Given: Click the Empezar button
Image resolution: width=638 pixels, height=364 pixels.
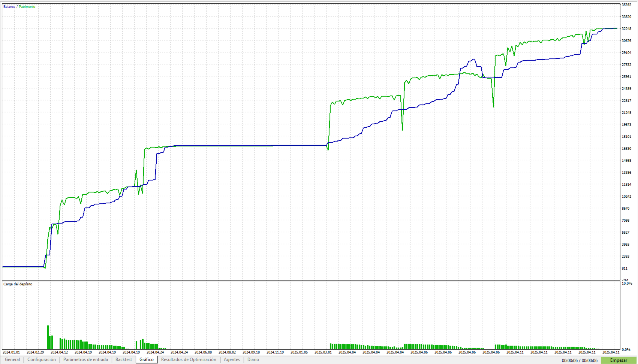Looking at the screenshot, I should point(619,360).
